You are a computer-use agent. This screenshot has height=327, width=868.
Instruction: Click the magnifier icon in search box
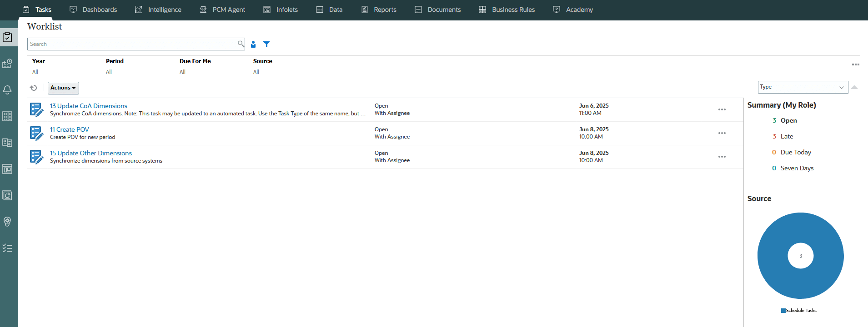pos(241,44)
